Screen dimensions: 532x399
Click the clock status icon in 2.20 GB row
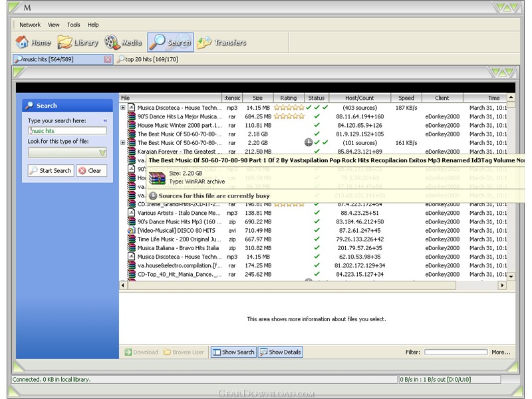[309, 142]
